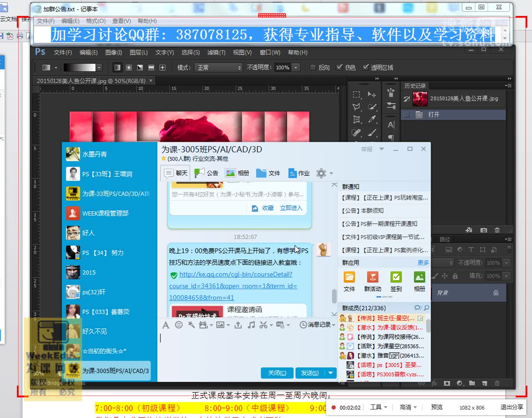
Task: Choose the linear gradient type icon
Action: 117,67
